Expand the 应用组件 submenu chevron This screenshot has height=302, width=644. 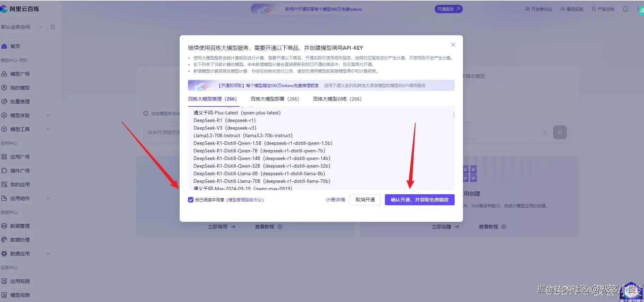point(48,198)
